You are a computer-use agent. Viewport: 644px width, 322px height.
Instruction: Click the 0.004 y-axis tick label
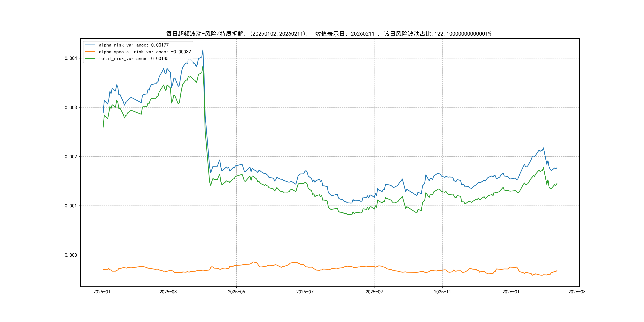pyautogui.click(x=71, y=58)
